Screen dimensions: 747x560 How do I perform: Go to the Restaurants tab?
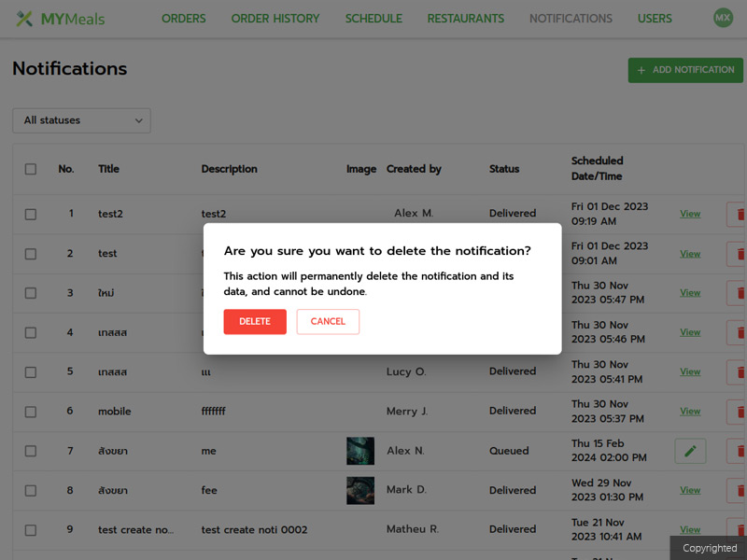(x=465, y=19)
